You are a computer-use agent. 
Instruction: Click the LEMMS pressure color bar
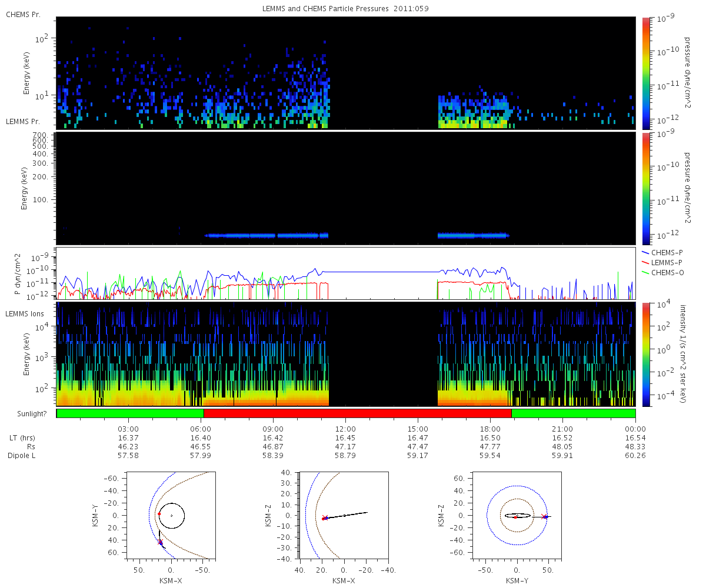(x=646, y=188)
